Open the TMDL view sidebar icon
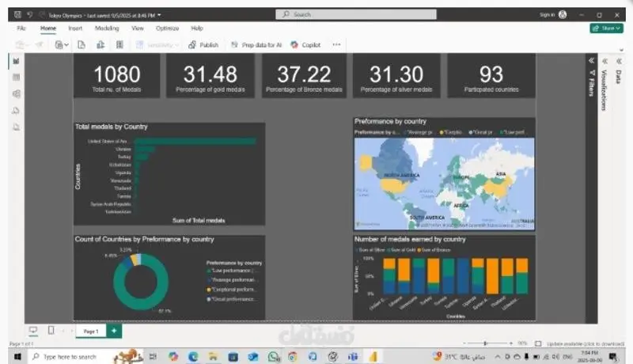 (16, 127)
